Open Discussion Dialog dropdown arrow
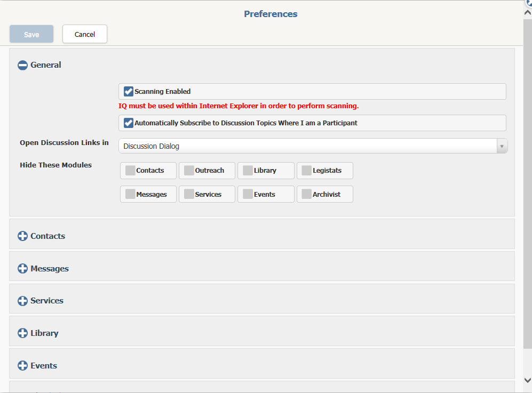Image resolution: width=532 pixels, height=393 pixels. coord(502,146)
